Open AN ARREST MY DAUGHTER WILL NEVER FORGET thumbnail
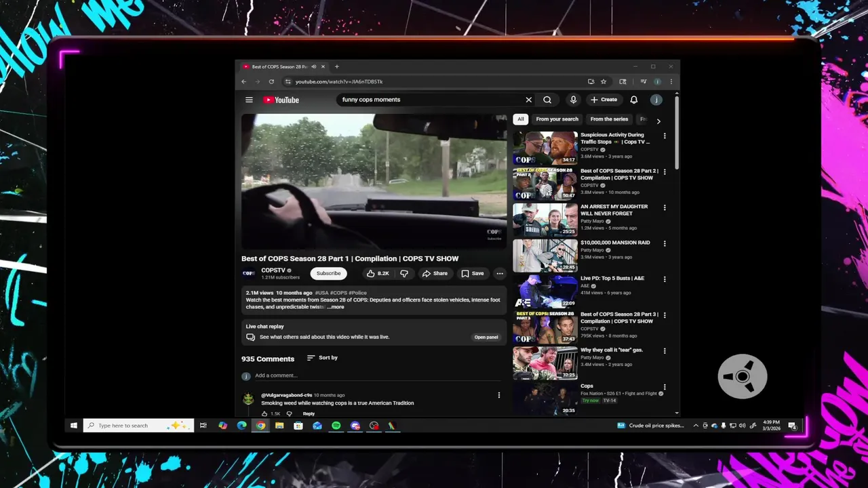Viewport: 868px width, 488px height. click(x=545, y=219)
